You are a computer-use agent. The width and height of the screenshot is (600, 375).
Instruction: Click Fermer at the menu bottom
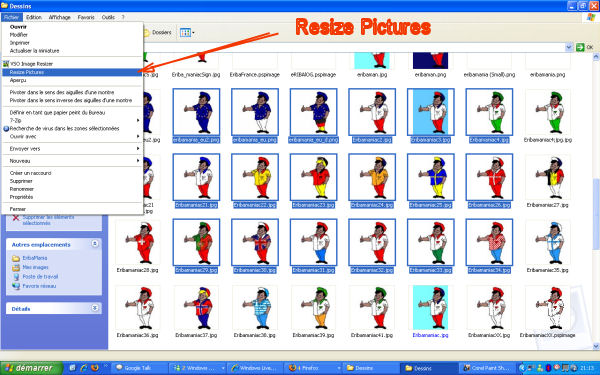pos(72,209)
